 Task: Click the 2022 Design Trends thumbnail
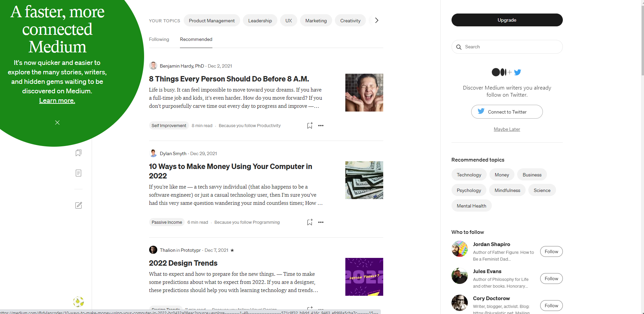click(364, 277)
